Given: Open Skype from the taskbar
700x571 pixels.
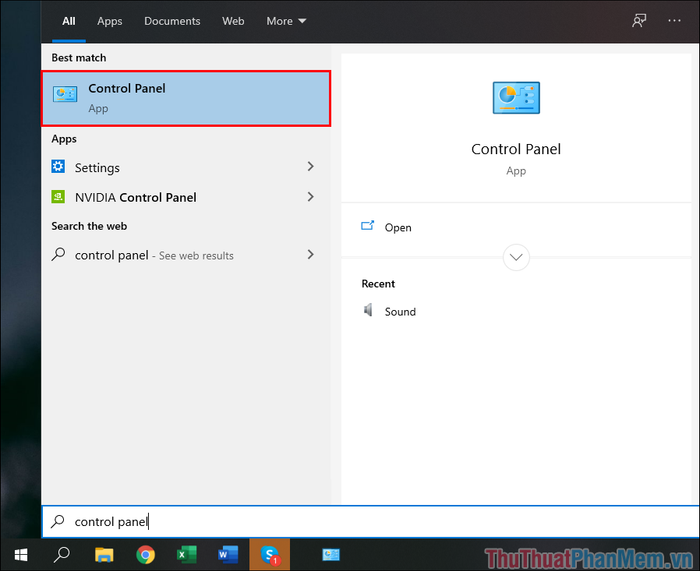Looking at the screenshot, I should 270,555.
